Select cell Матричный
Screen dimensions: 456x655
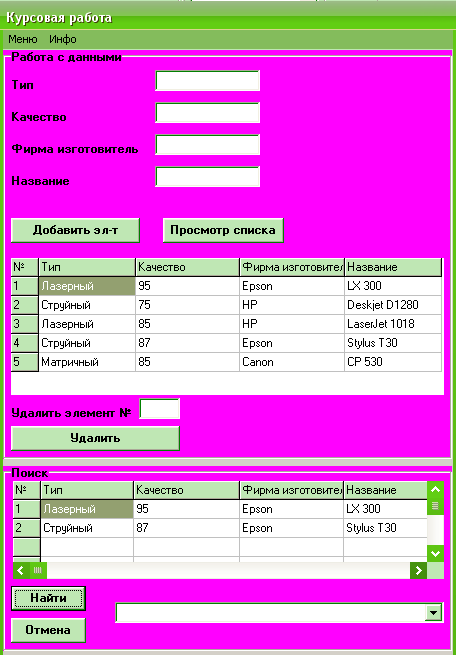coord(87,362)
